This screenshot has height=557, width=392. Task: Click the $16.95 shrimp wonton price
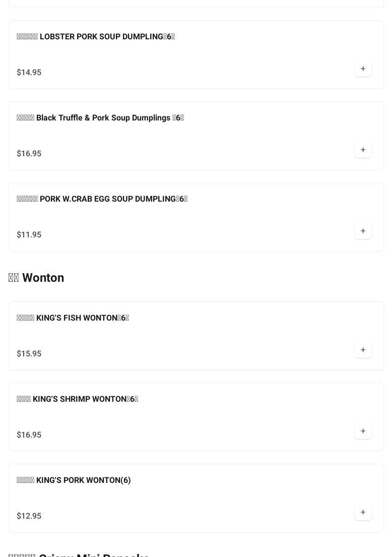coord(29,435)
